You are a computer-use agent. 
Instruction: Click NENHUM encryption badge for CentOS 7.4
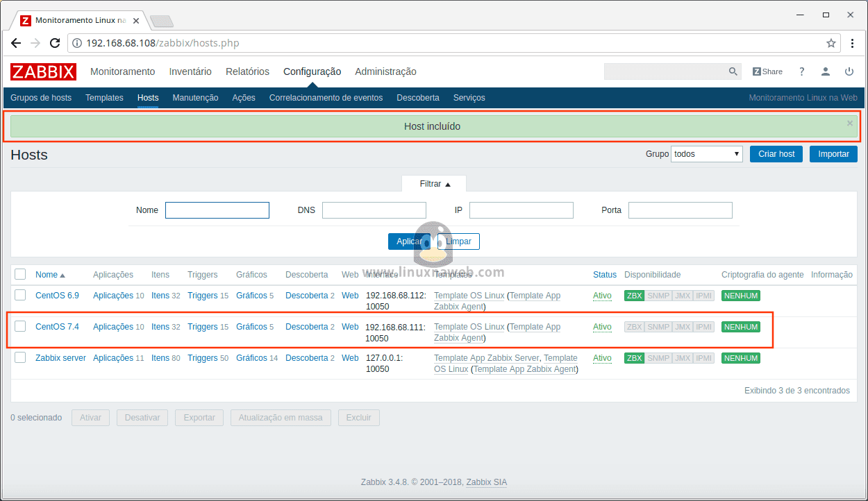(x=741, y=327)
